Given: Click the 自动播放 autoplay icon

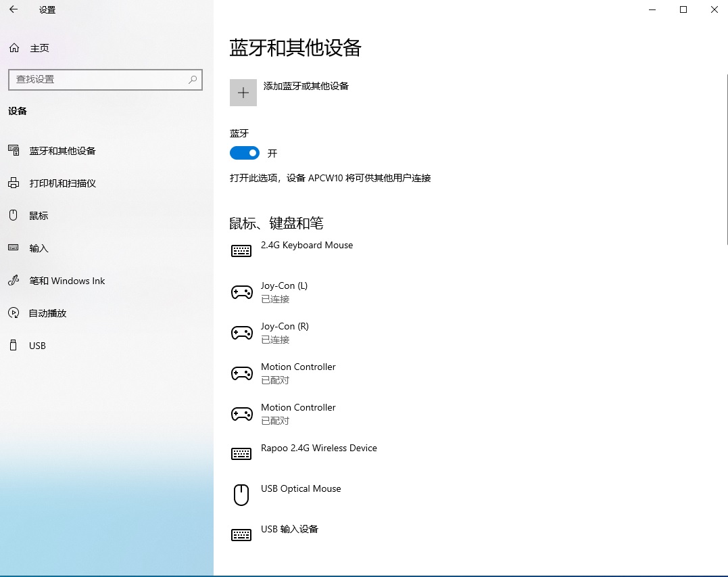Looking at the screenshot, I should (x=14, y=313).
